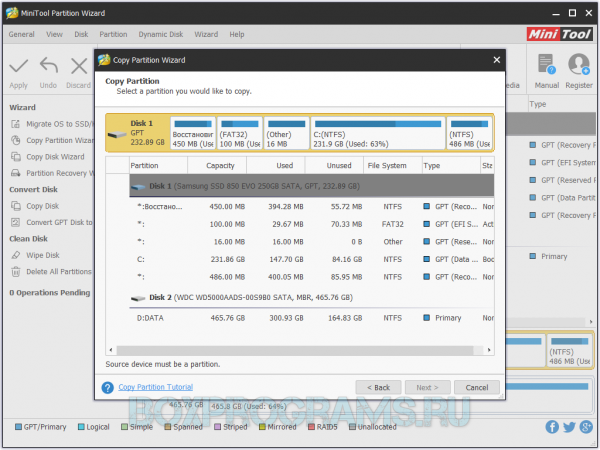Click the Unallocated legend color swatch
This screenshot has width=600, height=450.
tap(352, 427)
